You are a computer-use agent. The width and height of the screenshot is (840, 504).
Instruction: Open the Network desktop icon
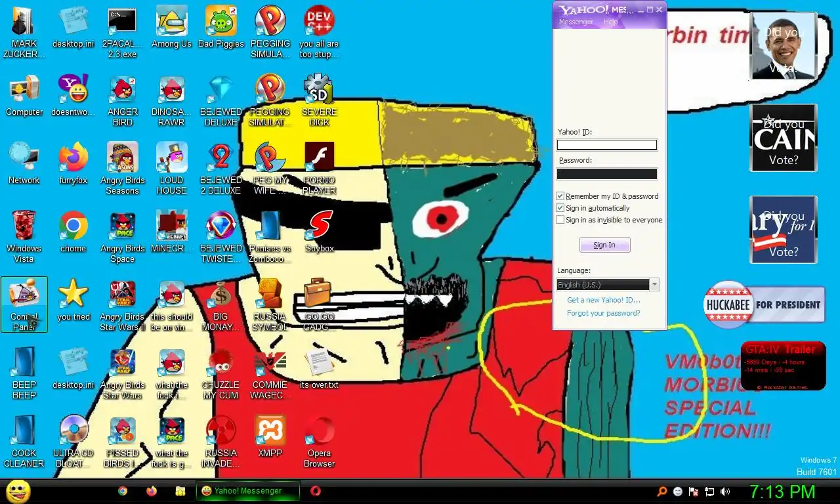24,164
